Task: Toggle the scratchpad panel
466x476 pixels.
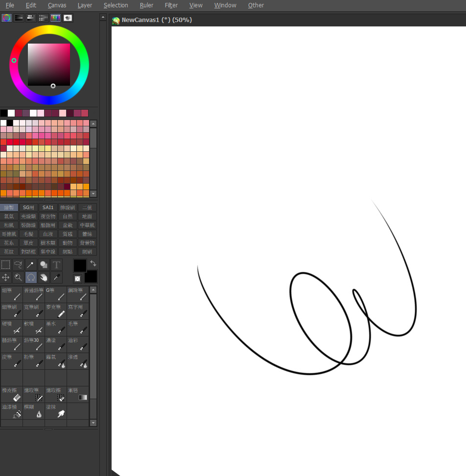Action: [68, 18]
